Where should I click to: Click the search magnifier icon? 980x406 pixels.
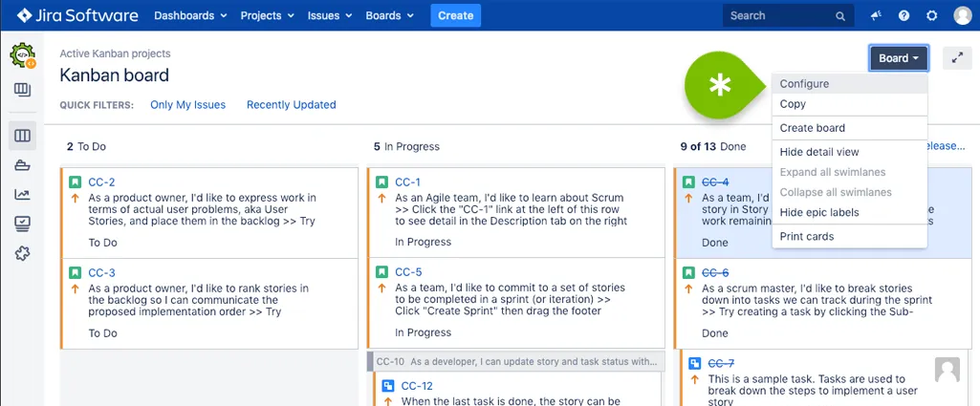pyautogui.click(x=840, y=16)
